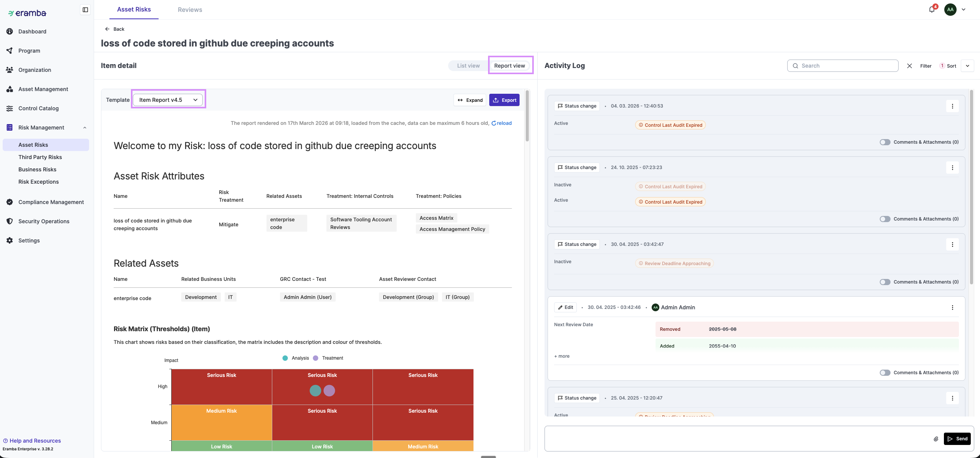Open the Item Report v4.5 template dropdown
The height and width of the screenshot is (458, 980).
point(168,100)
